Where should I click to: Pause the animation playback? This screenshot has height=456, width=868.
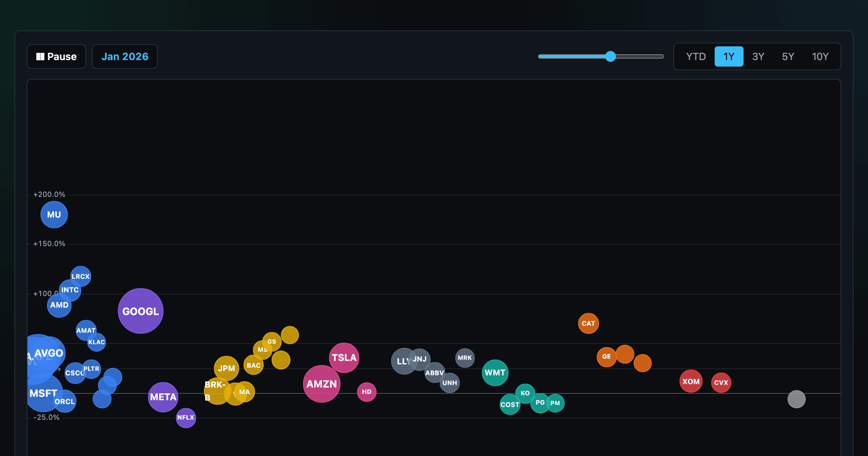(x=56, y=56)
